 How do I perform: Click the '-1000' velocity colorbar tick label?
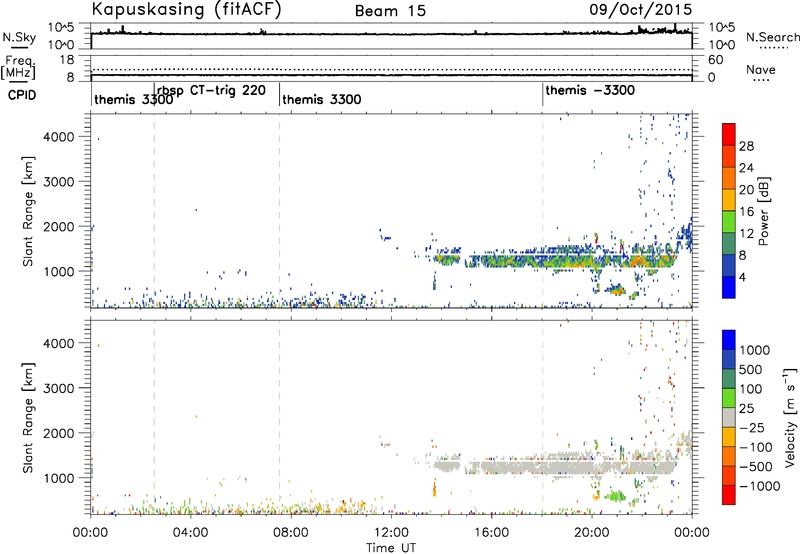[x=759, y=486]
